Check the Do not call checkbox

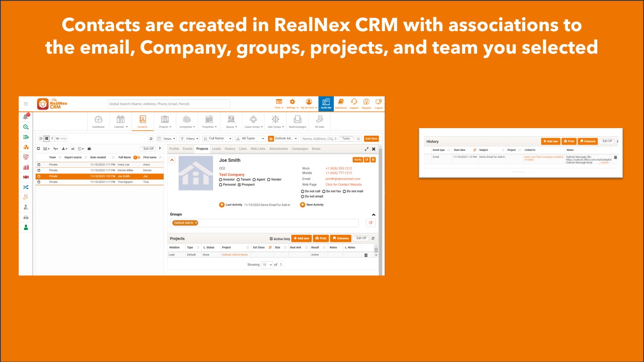tap(303, 191)
